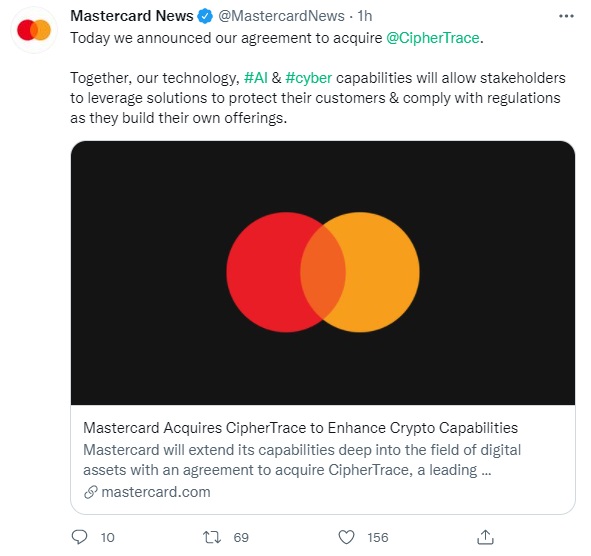Open the Mastercard logo link preview image
Image resolution: width=591 pixels, height=556 pixels.
[x=323, y=273]
